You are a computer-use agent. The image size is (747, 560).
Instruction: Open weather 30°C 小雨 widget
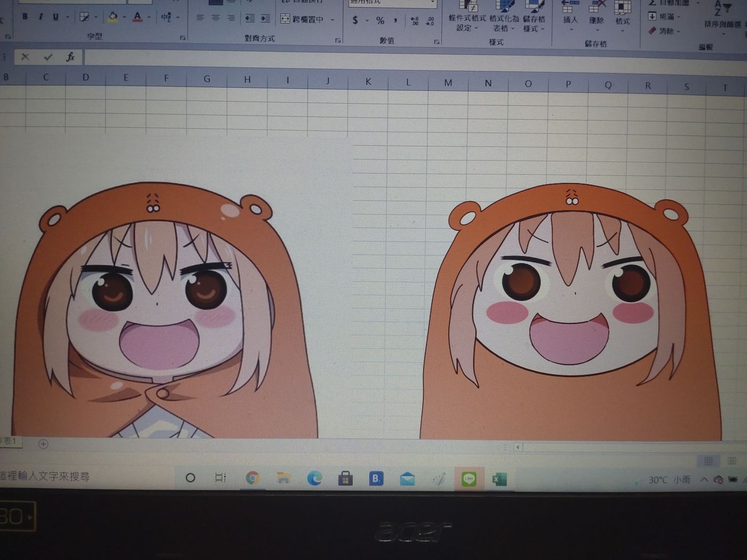tap(669, 480)
